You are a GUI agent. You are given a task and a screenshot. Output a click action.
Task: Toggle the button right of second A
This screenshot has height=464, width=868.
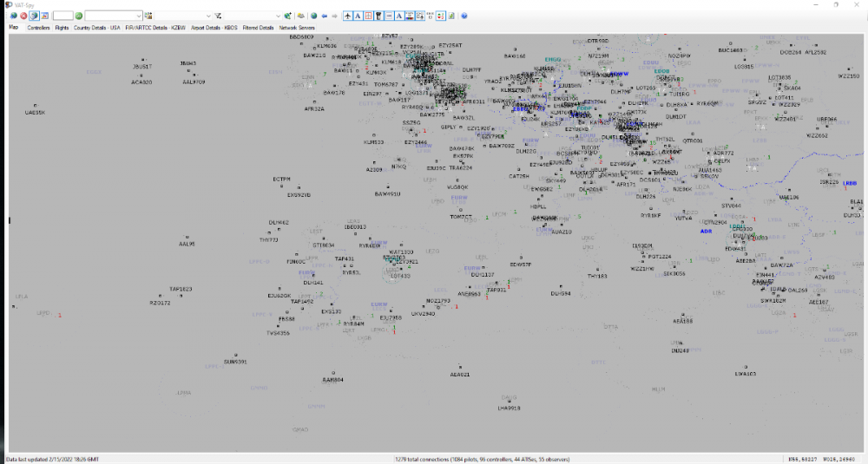point(409,16)
